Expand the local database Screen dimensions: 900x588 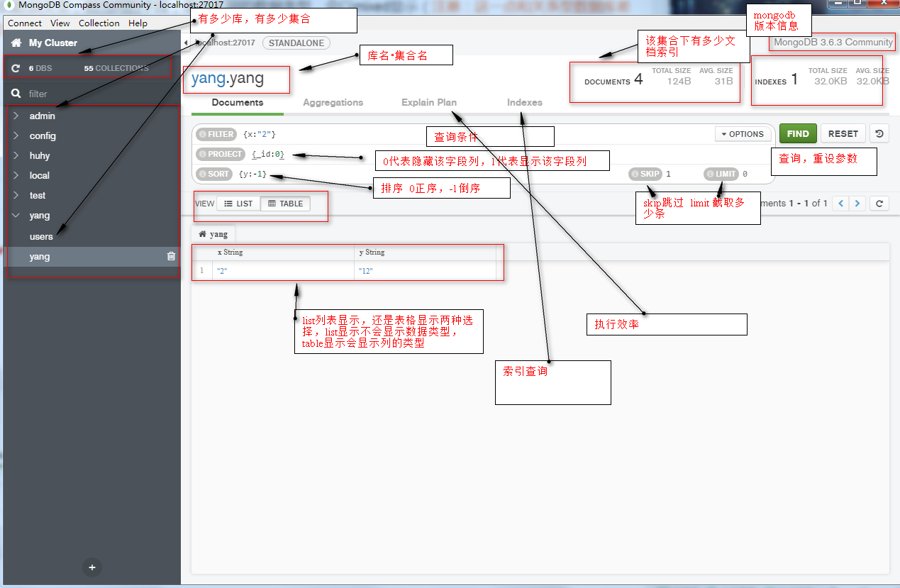tap(16, 175)
